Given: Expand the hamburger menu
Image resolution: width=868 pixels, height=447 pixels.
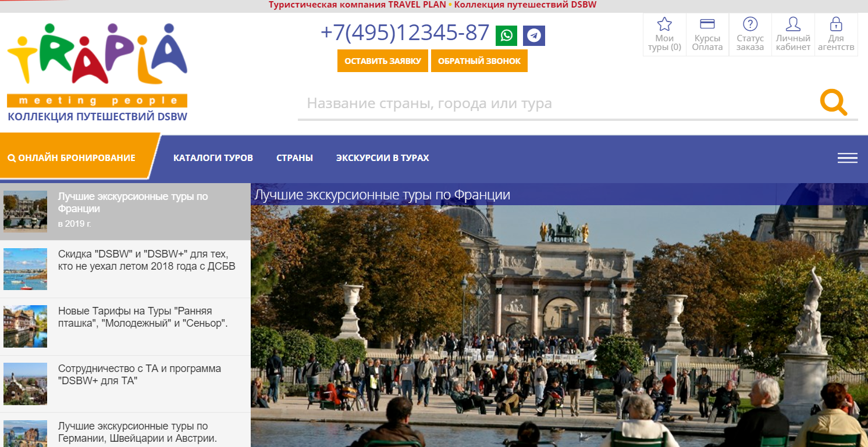Looking at the screenshot, I should pos(847,158).
